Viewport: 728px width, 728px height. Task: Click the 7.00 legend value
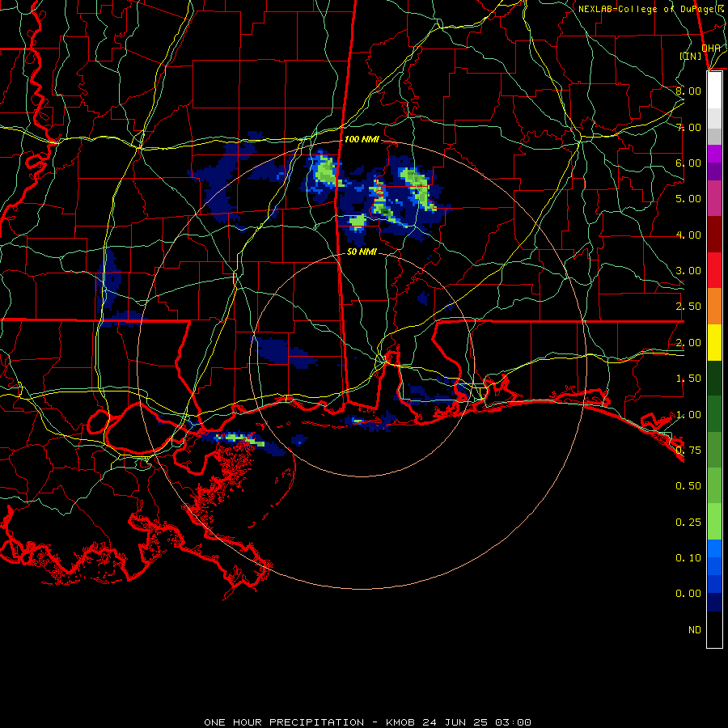(x=688, y=127)
